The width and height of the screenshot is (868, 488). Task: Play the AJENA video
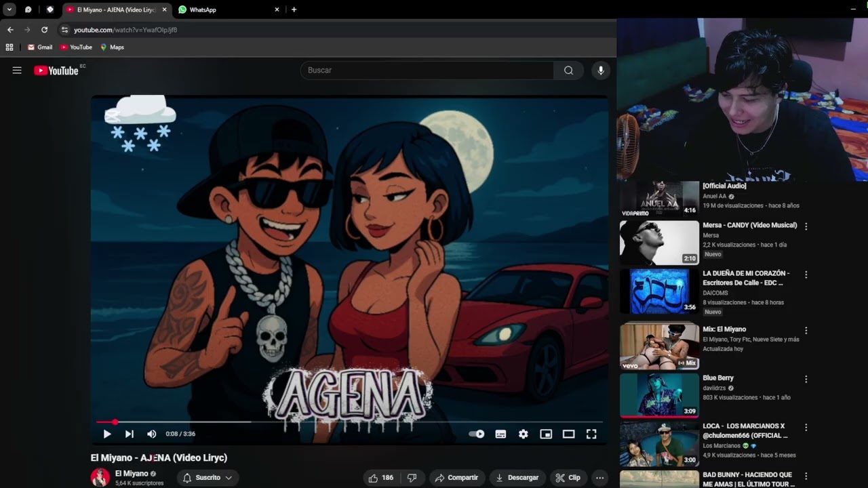pyautogui.click(x=107, y=434)
